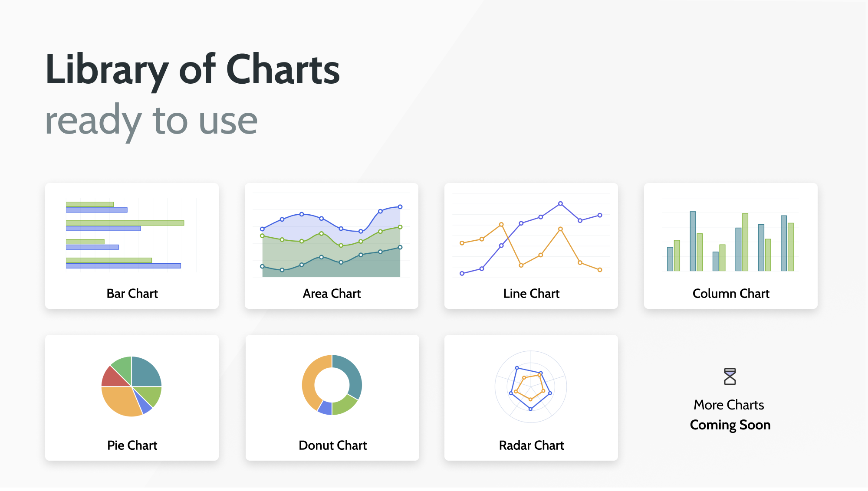Screen dimensions: 868x491
Task: Click the orange line in Line Chart
Action: (x=531, y=247)
